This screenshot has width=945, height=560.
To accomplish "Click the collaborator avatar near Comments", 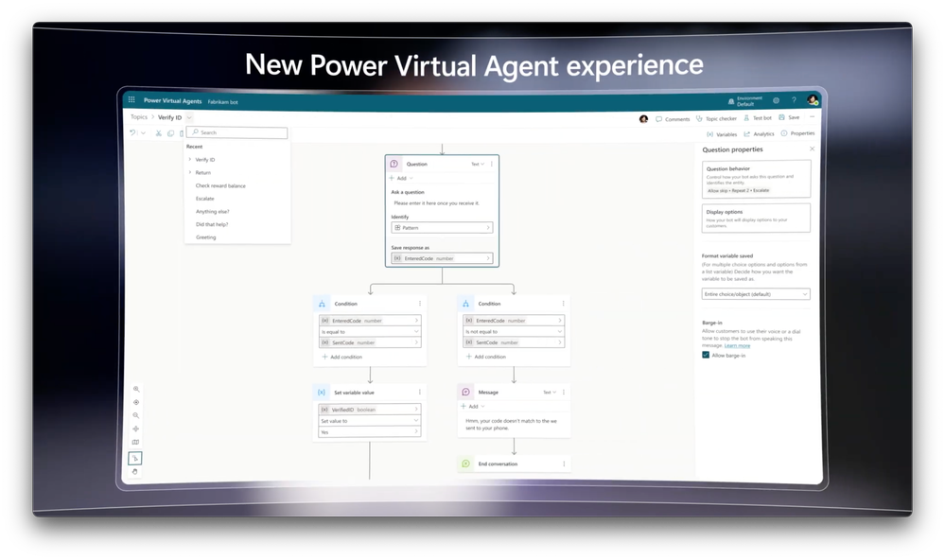I will (x=643, y=119).
